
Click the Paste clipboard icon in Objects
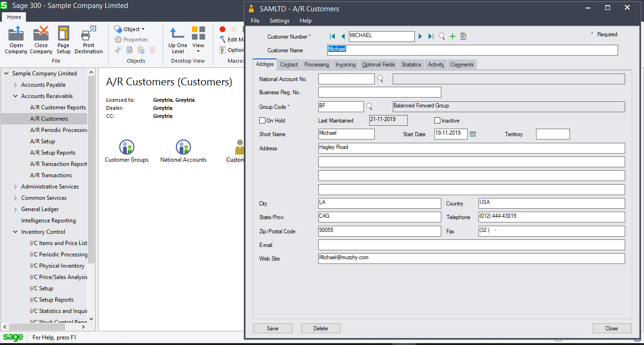tap(141, 50)
